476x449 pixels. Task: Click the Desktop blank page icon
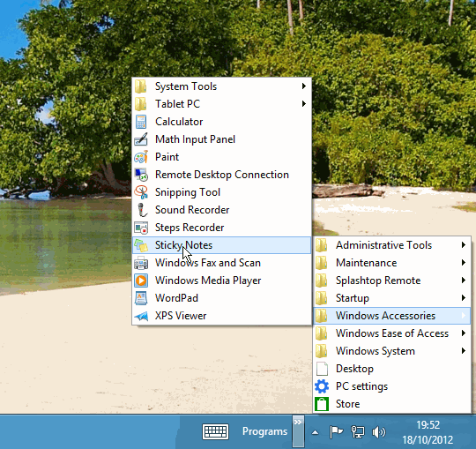[322, 369]
